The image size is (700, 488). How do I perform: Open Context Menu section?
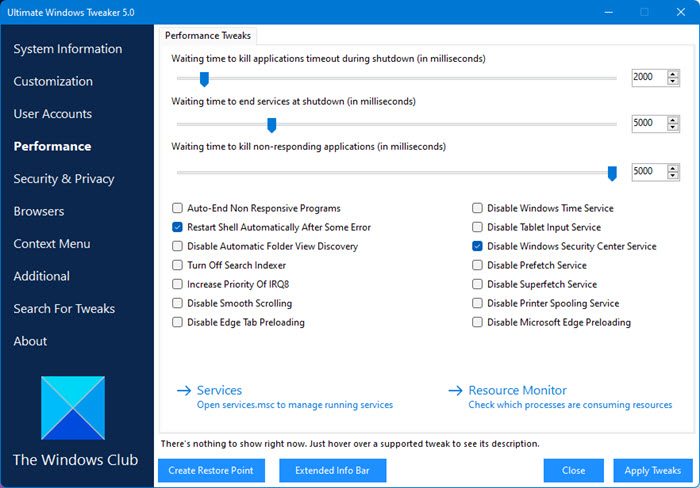point(52,244)
